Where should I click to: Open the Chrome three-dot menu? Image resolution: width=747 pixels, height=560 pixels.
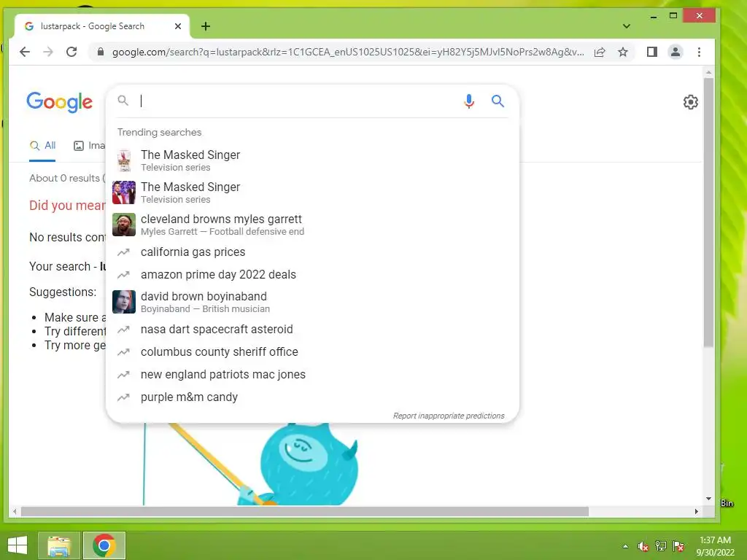pos(699,52)
